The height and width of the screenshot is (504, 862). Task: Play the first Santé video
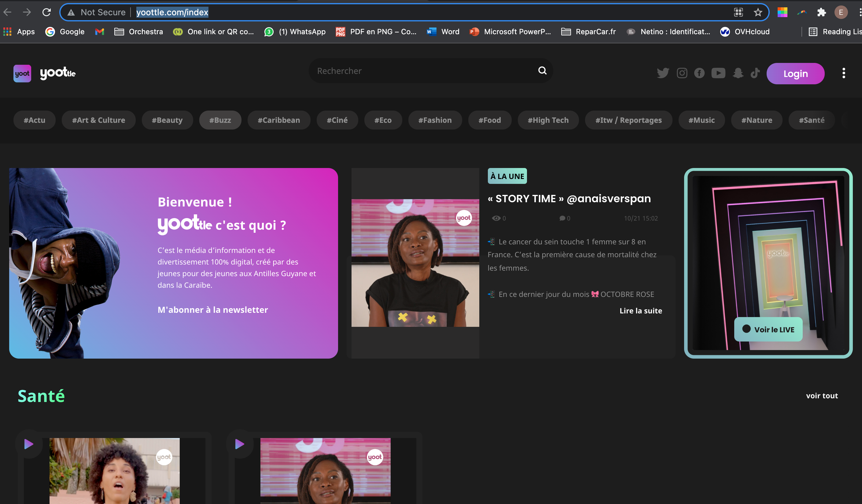pos(29,444)
